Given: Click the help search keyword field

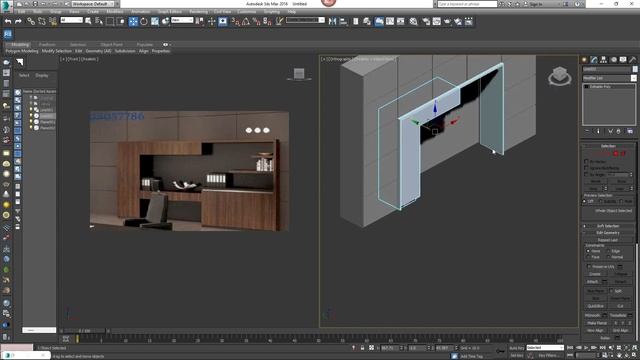Looking at the screenshot, I should (467, 4).
